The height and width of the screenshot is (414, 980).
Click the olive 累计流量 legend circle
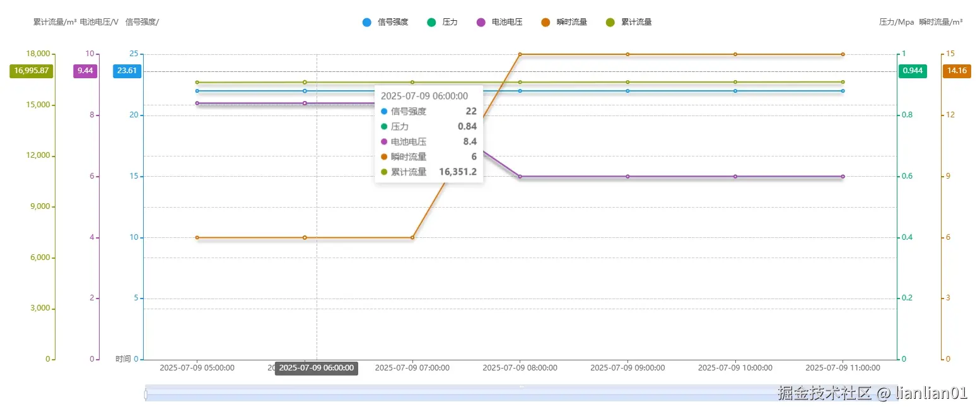(610, 22)
